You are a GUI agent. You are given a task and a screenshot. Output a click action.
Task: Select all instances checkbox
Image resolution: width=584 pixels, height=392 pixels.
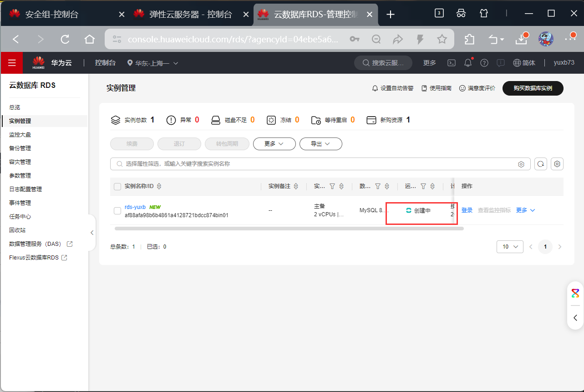117,186
